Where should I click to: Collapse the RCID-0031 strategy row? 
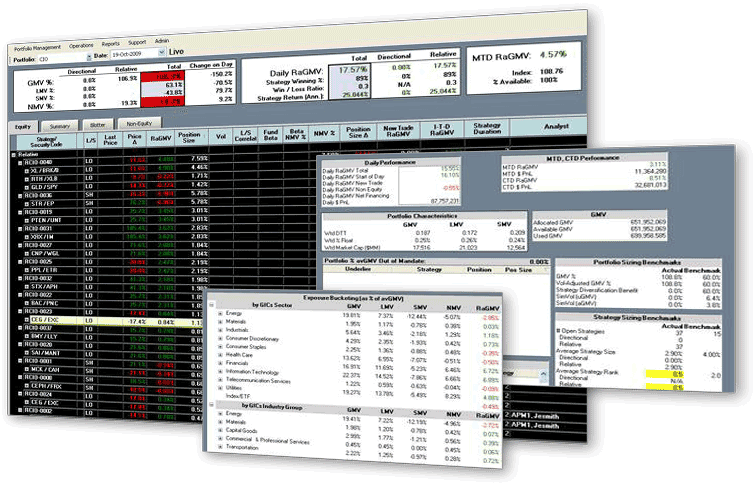[x=20, y=229]
